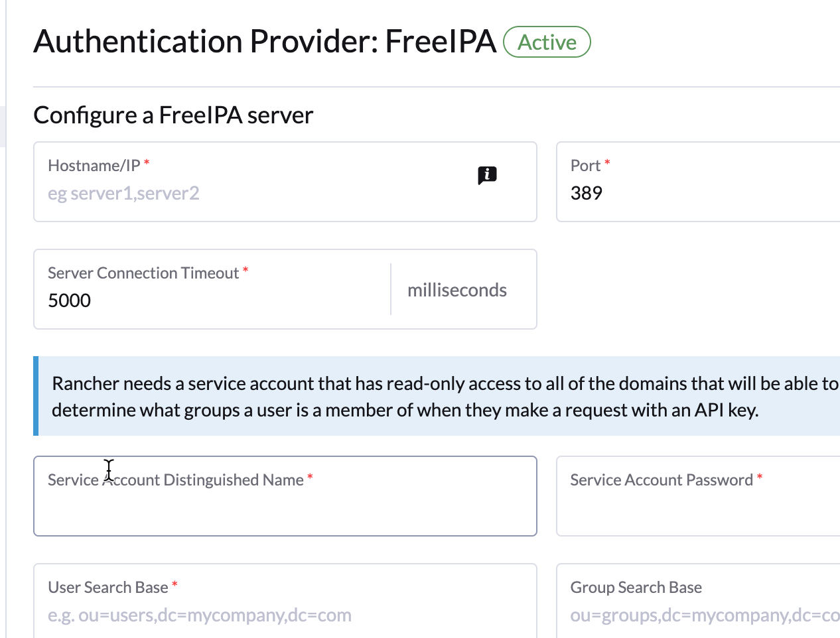Click the Authentication Provider: FreeIPA title
840x638 pixels.
pyautogui.click(x=265, y=41)
